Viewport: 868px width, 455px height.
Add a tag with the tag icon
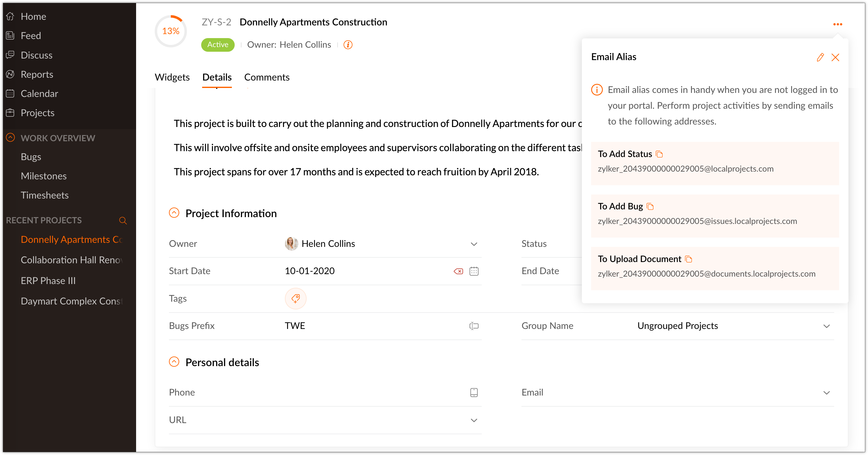pos(295,298)
